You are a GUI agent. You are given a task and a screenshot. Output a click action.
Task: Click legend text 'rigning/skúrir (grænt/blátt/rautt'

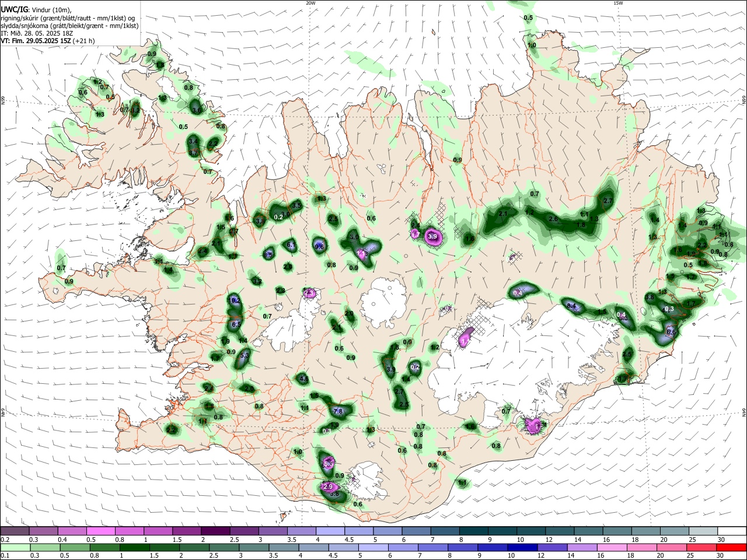pos(49,18)
